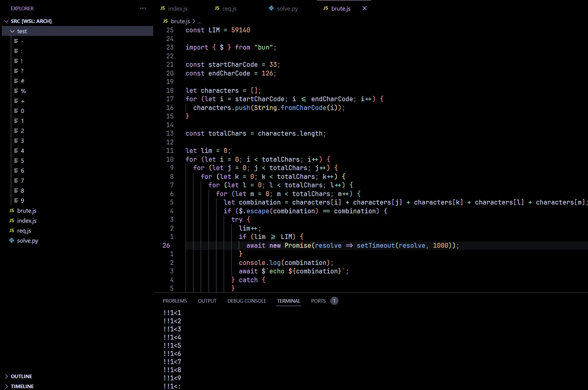
Task: Click JS file icon beside brute.js in explorer
Action: pos(12,211)
